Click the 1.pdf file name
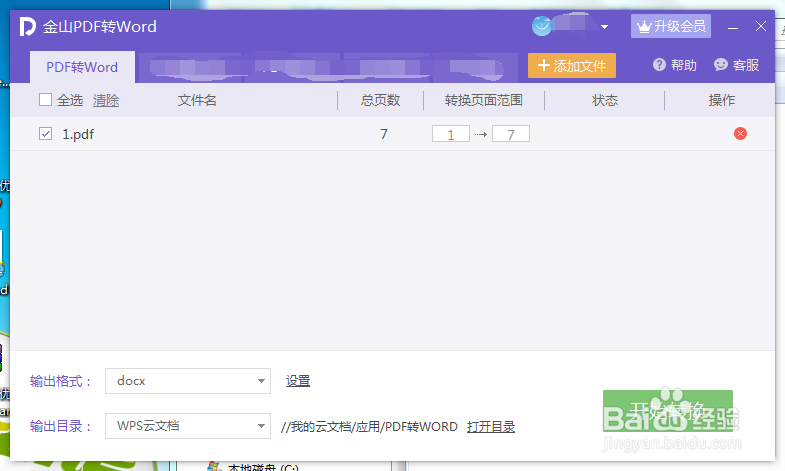The height and width of the screenshot is (471, 785). tap(78, 134)
